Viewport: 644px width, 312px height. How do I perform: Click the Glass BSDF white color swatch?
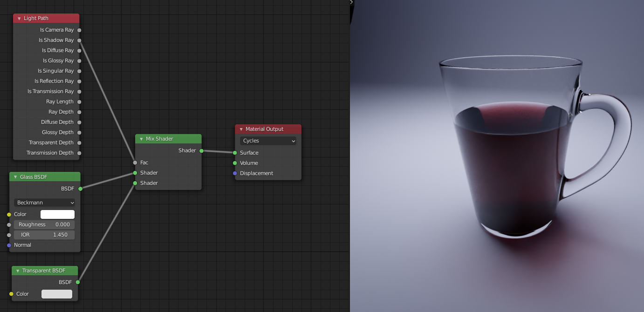pos(57,214)
